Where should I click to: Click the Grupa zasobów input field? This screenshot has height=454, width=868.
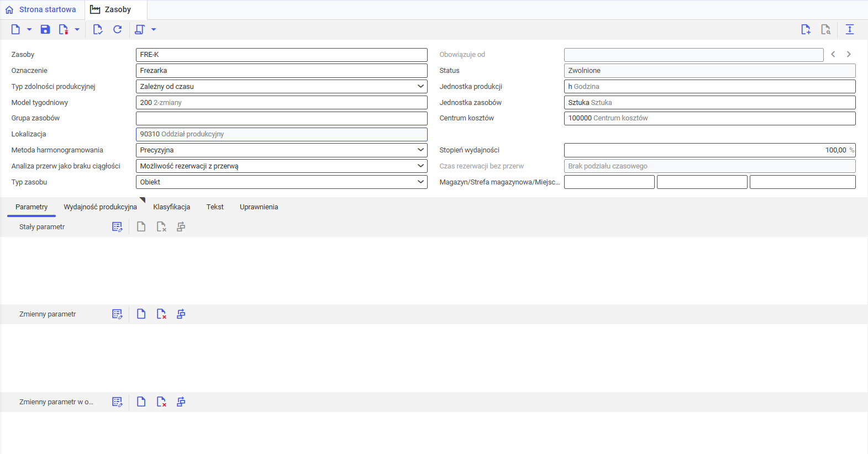coord(281,119)
